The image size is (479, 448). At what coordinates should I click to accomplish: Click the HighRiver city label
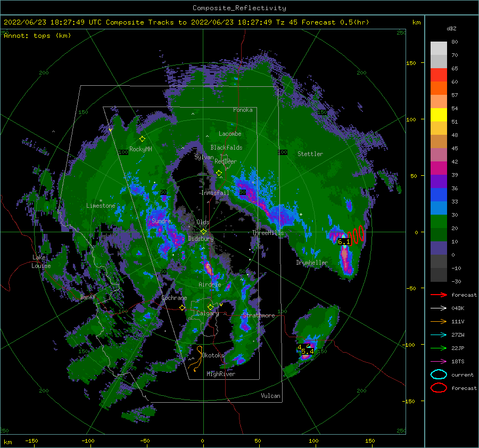point(221,374)
